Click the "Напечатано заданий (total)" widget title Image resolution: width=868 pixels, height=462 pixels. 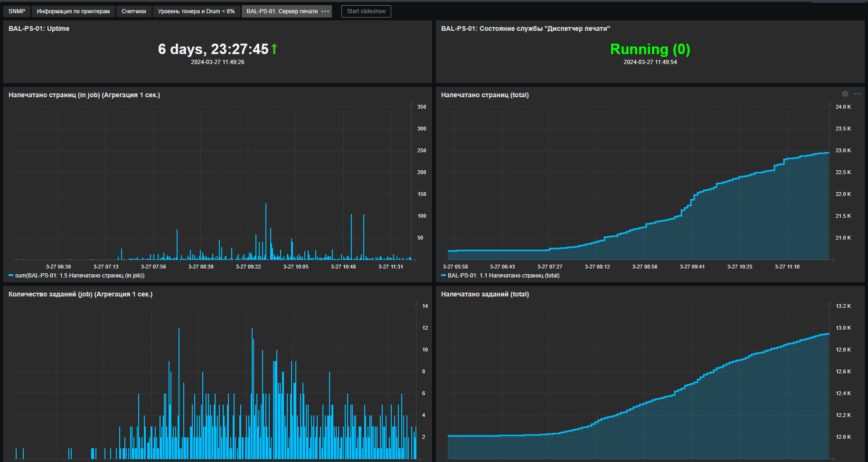pyautogui.click(x=485, y=294)
